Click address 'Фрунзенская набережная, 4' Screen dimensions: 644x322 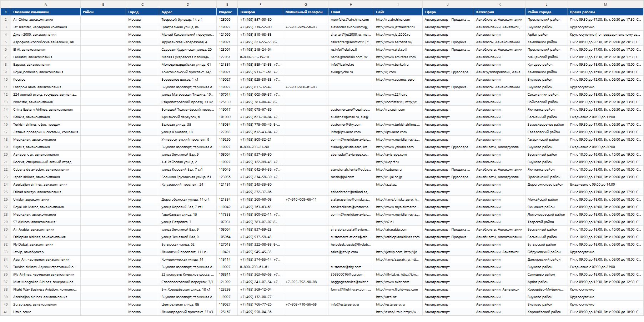tap(188, 42)
